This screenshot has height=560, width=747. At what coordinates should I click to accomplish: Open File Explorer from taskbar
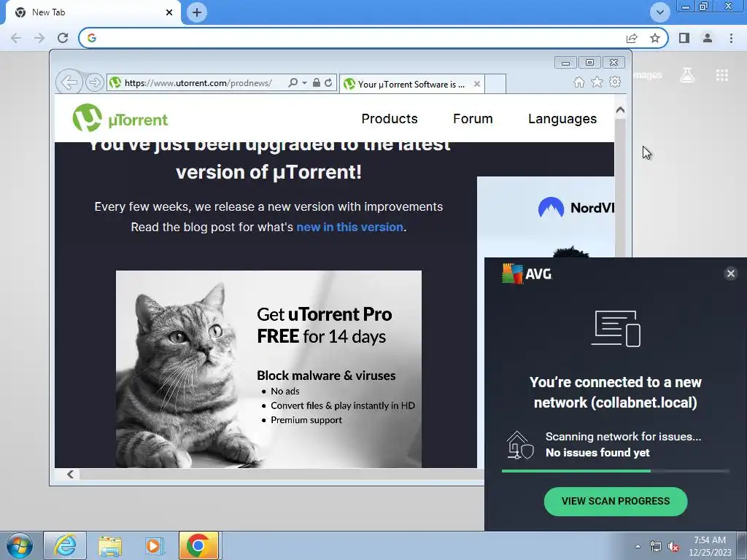[110, 545]
